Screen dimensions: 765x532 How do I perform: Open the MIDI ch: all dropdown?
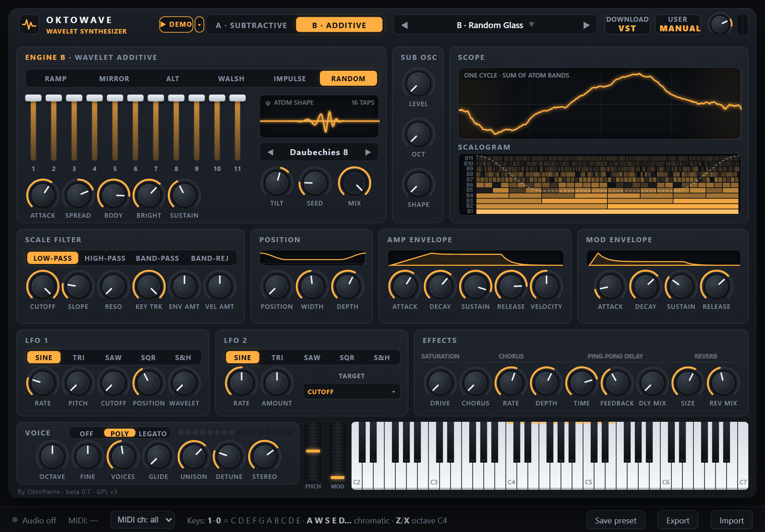coord(142,520)
